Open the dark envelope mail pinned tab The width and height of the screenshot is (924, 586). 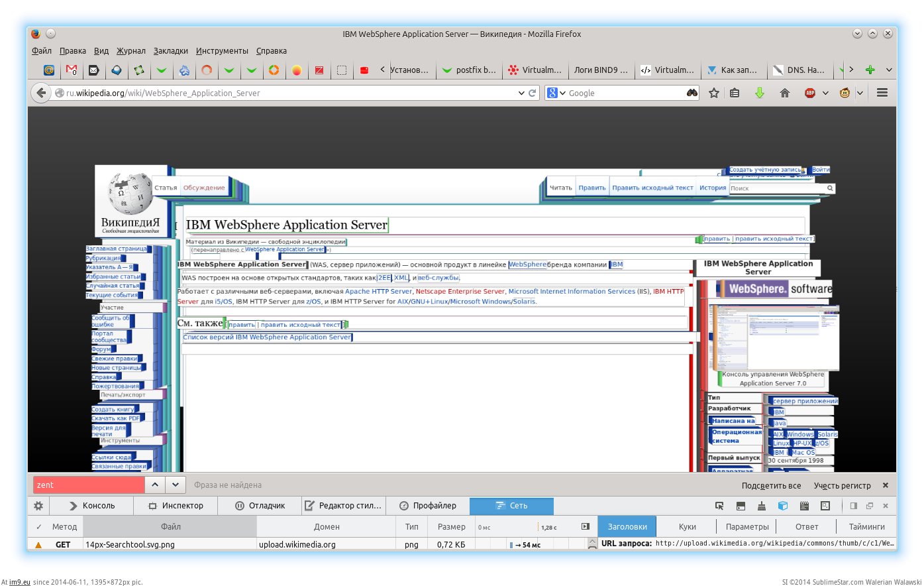pyautogui.click(x=93, y=70)
